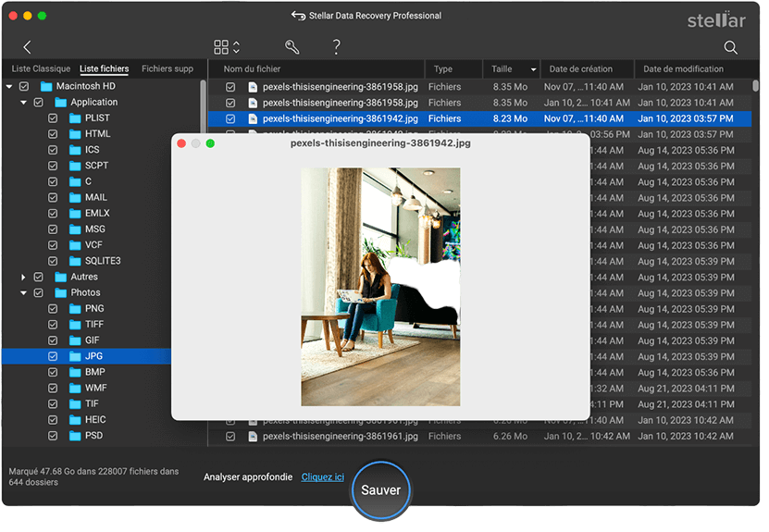The height and width of the screenshot is (532, 769).
Task: Toggle the PNG folder checkbox
Action: pyautogui.click(x=53, y=309)
